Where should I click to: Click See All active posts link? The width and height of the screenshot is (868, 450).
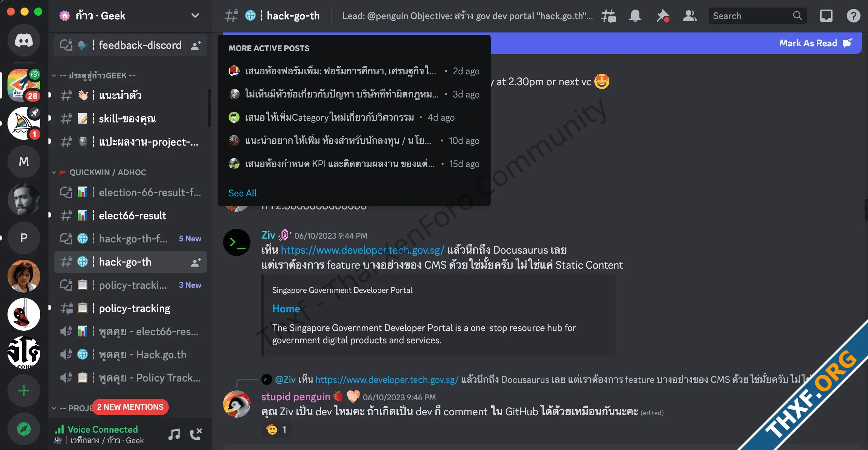click(243, 193)
